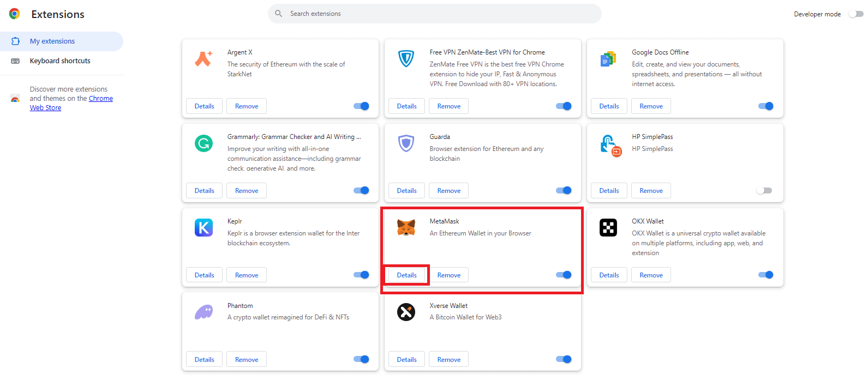Turn off the Phantom extension toggle
Image resolution: width=868 pixels, height=381 pixels.
pyautogui.click(x=361, y=360)
